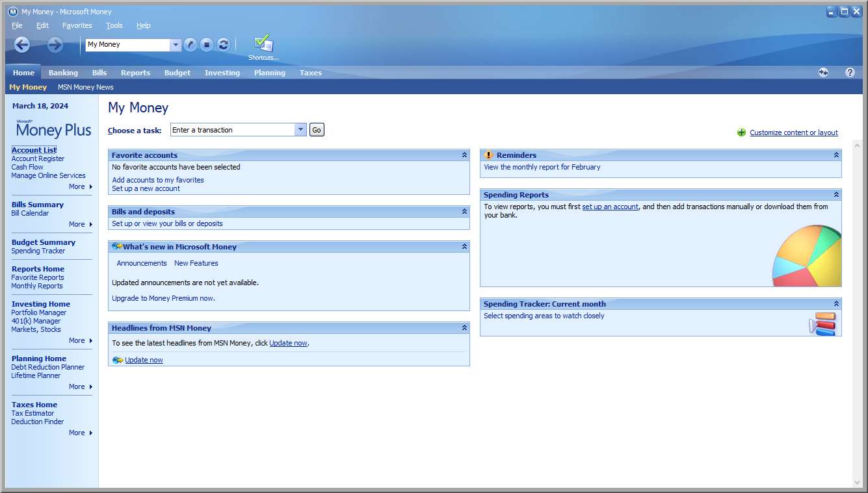This screenshot has width=868, height=493.
Task: Click the Go button
Action: click(317, 130)
